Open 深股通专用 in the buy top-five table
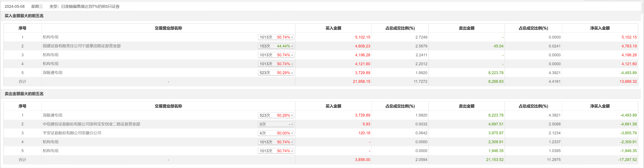The height and width of the screenshot is (168, 644). [53, 73]
